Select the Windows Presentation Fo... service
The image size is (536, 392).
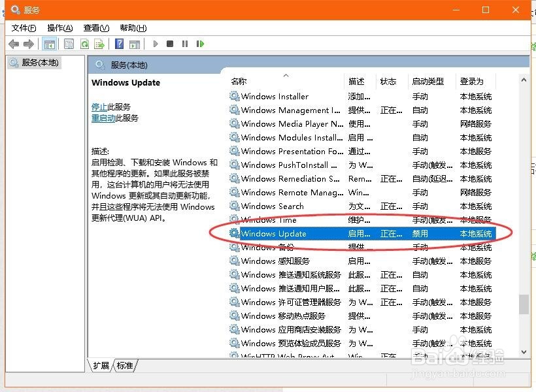[361, 151]
